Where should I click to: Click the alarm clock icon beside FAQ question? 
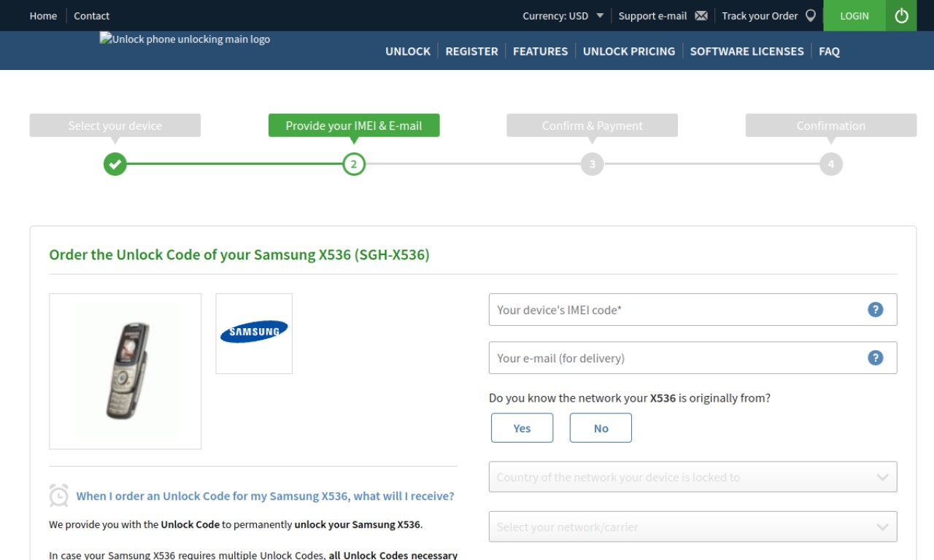pos(59,495)
